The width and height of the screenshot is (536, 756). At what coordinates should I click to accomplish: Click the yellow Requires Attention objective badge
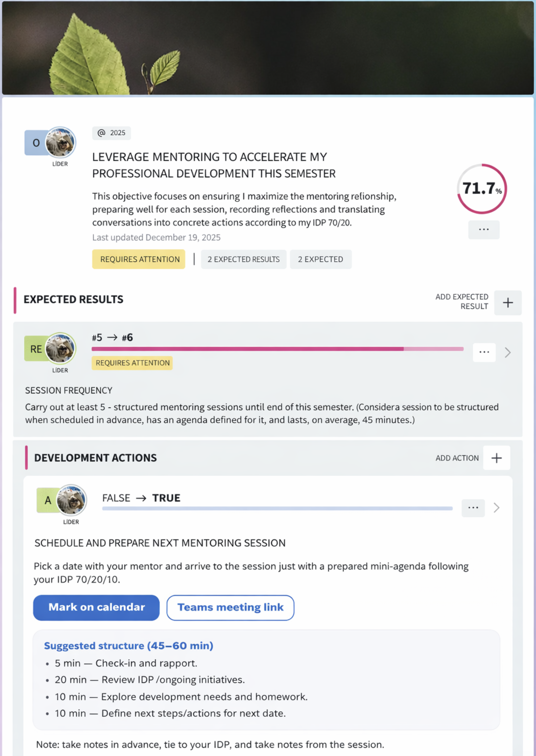point(139,260)
